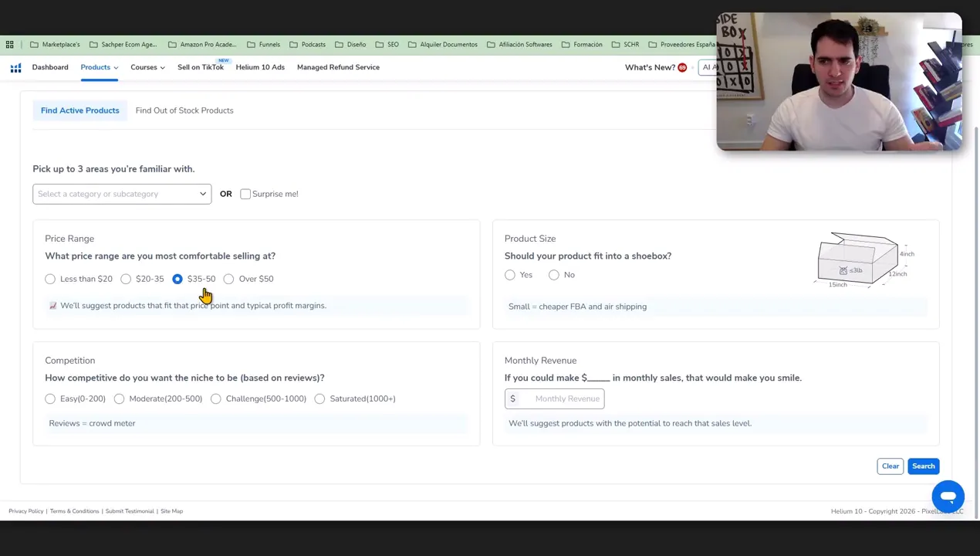Switch to Find Out of Stock Products tab

click(184, 110)
